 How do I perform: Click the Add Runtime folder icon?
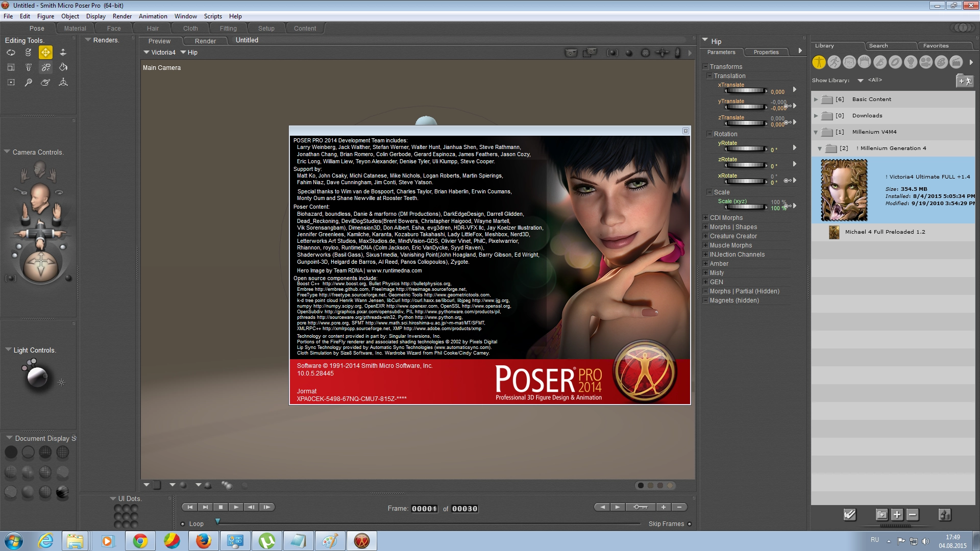[965, 81]
